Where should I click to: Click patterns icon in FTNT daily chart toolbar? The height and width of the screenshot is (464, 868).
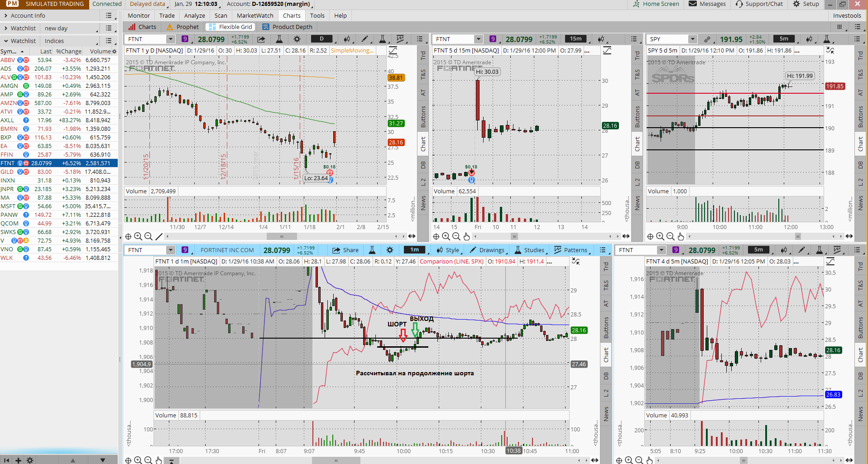pos(400,39)
